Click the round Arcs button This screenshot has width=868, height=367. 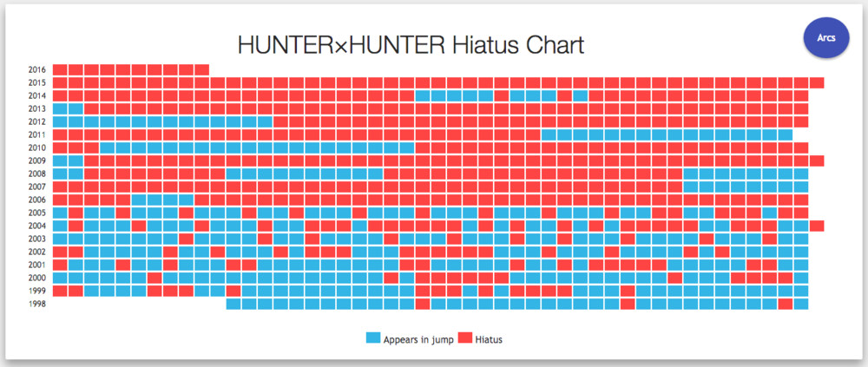point(826,37)
